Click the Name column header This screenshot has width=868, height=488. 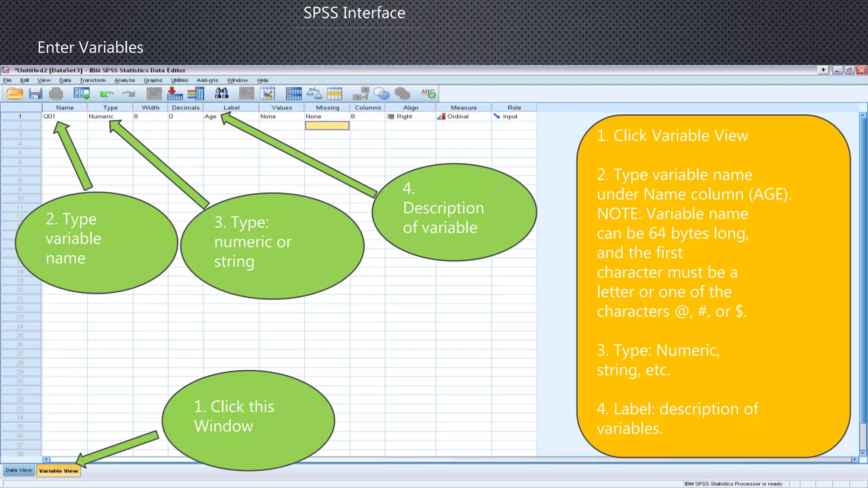point(65,108)
